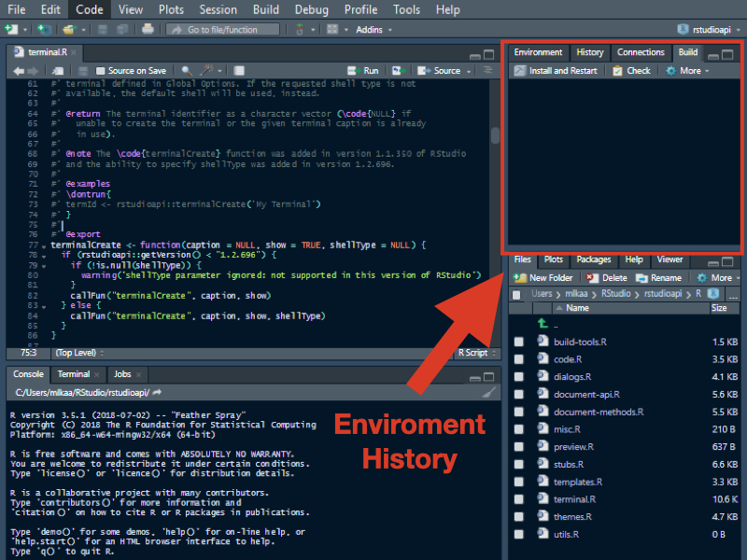Tick the checkbox next to build-tools.R

click(x=518, y=342)
